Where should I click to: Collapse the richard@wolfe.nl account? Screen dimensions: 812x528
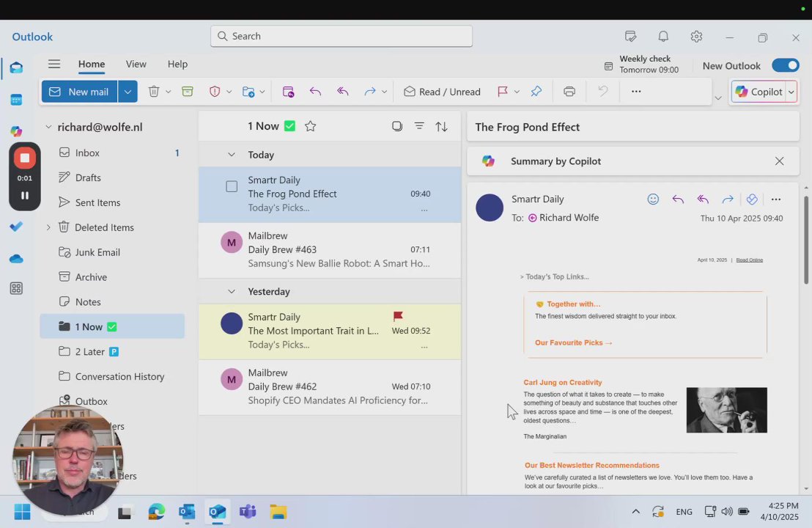click(x=48, y=127)
